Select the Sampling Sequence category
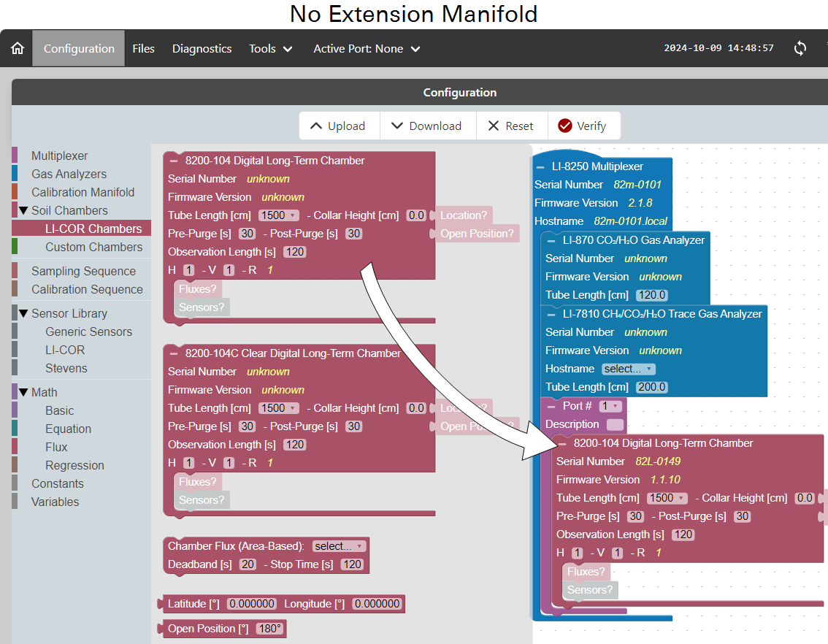The image size is (828, 644). point(83,271)
